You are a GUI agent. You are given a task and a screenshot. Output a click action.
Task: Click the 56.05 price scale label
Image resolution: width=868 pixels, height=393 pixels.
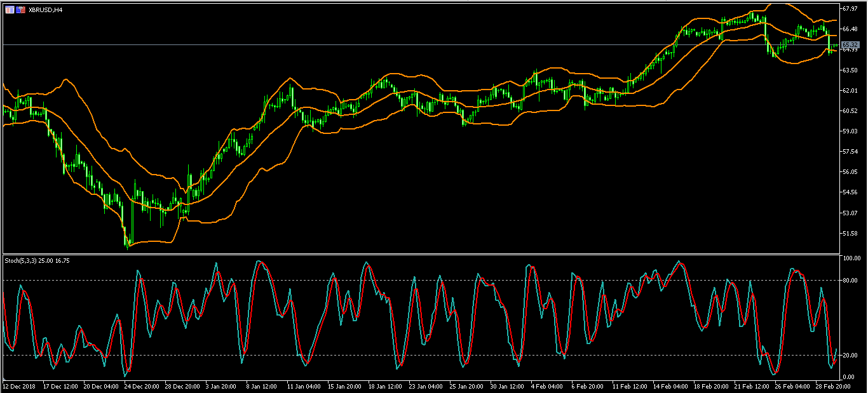coord(850,172)
